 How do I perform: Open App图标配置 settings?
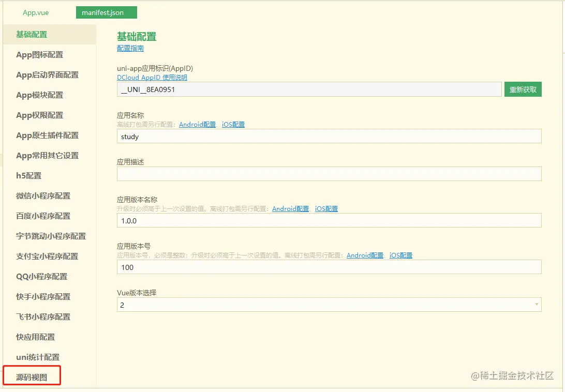[x=38, y=54]
